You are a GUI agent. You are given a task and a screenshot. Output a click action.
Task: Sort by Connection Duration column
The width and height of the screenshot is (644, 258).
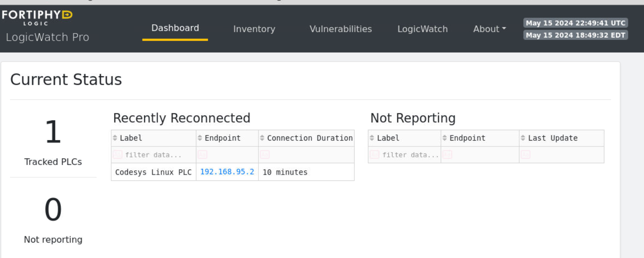tap(309, 138)
